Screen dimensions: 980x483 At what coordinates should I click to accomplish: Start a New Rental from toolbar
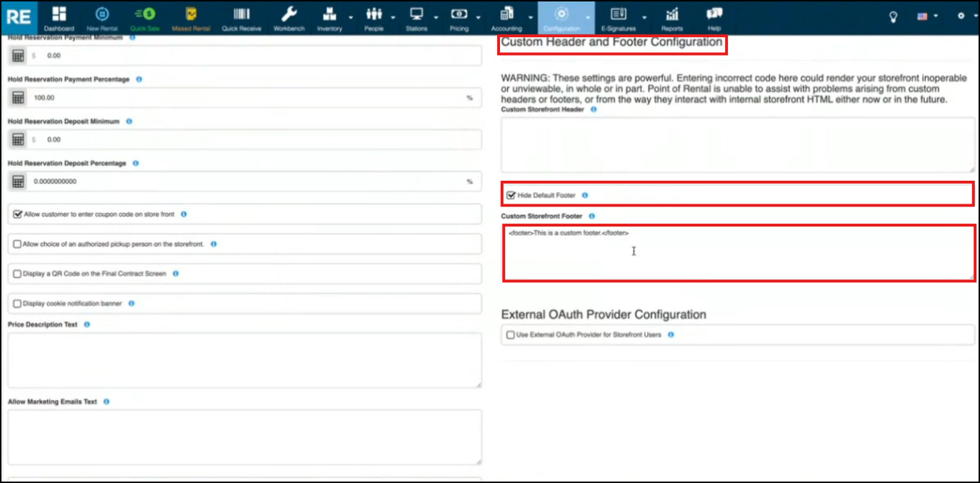pos(102,18)
